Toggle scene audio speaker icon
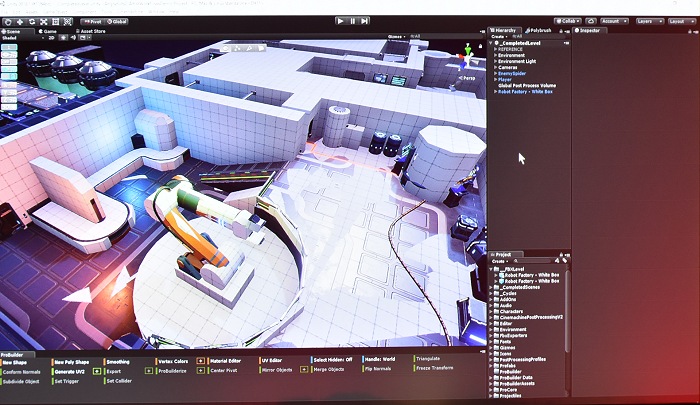The image size is (700, 405). 73,38
